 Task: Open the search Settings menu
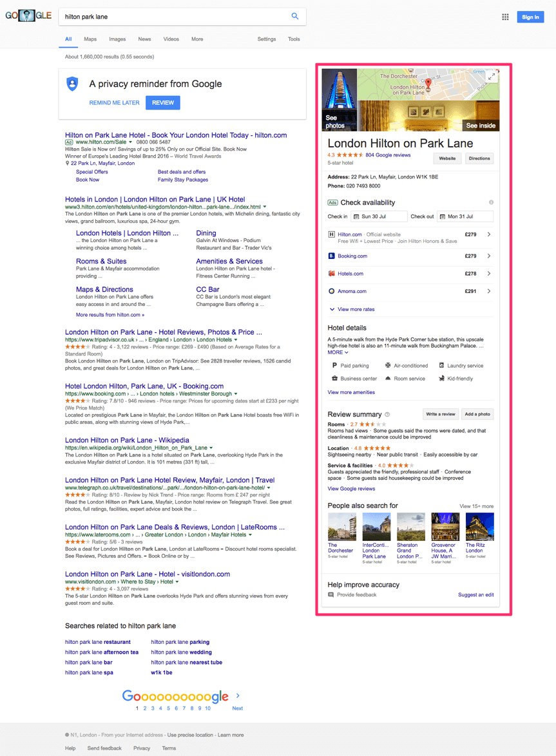pos(267,39)
